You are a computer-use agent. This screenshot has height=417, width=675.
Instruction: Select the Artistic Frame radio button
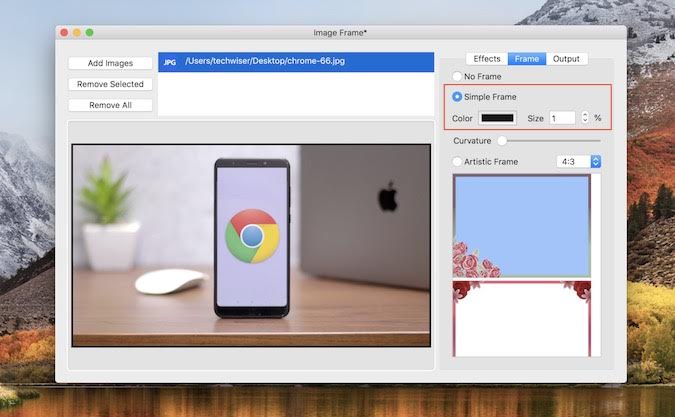point(457,162)
